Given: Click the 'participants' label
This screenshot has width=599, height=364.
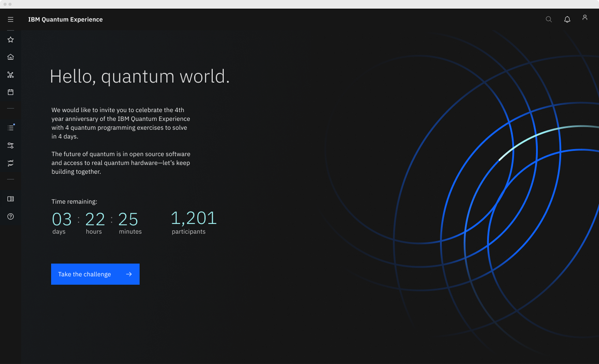Looking at the screenshot, I should [x=188, y=232].
